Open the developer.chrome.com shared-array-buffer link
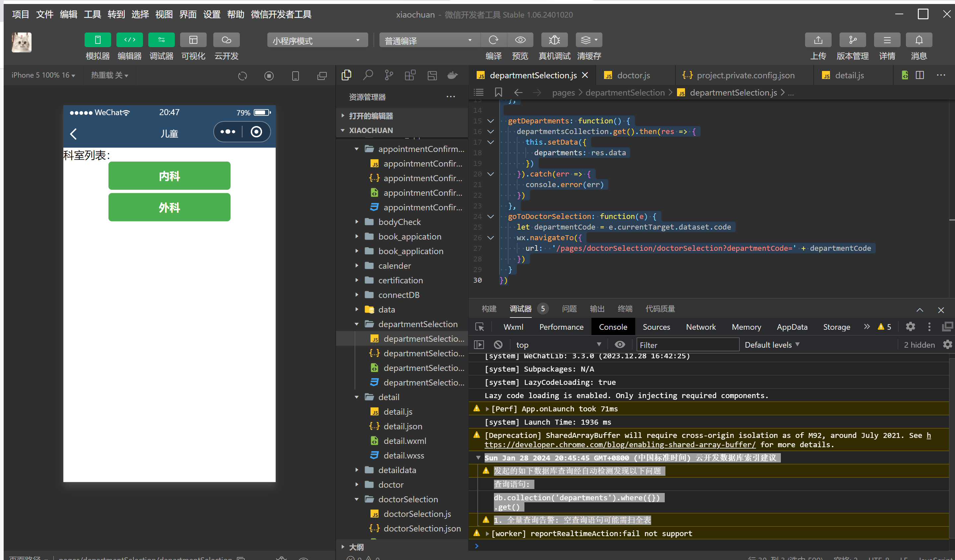The image size is (955, 560). [620, 445]
